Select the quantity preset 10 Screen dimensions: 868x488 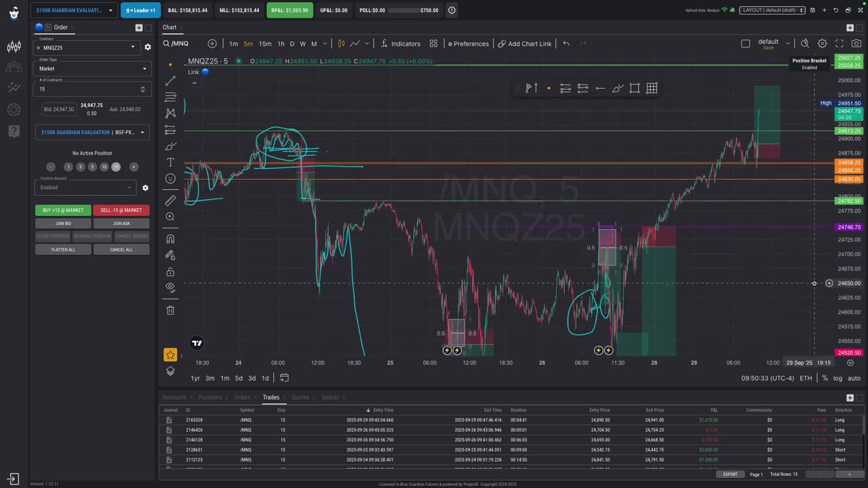point(104,167)
